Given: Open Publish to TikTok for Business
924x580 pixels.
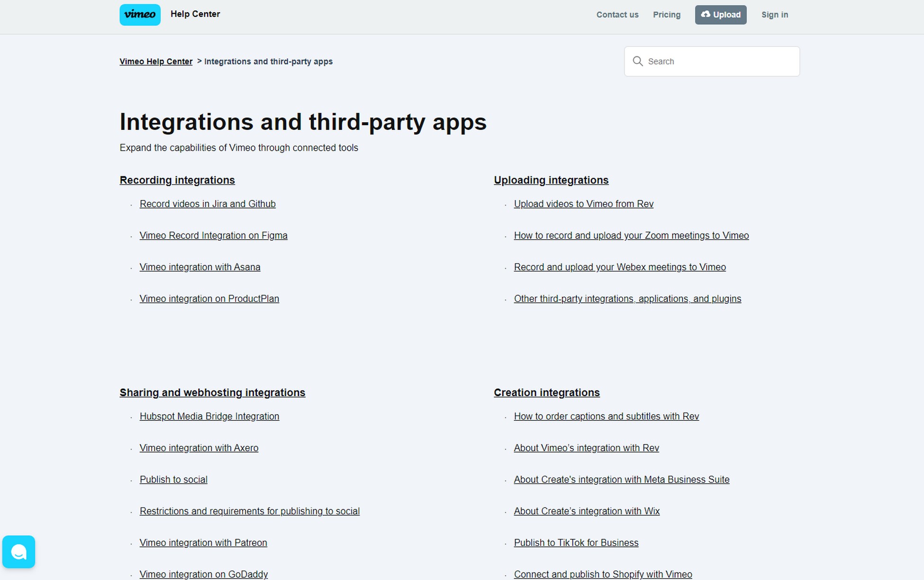Looking at the screenshot, I should [576, 543].
